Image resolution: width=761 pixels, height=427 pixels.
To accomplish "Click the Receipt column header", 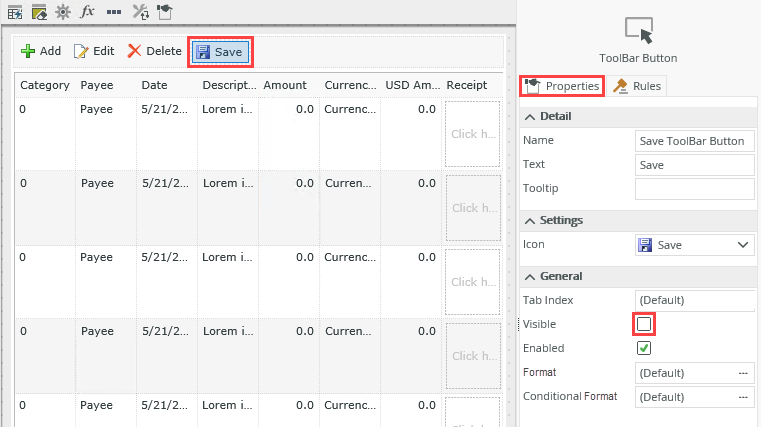I will click(x=472, y=85).
